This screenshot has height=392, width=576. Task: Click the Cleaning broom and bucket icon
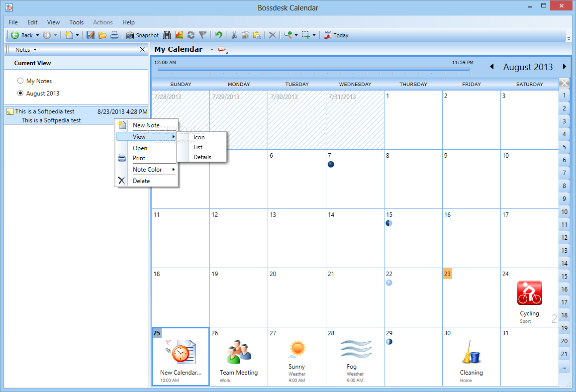click(472, 352)
